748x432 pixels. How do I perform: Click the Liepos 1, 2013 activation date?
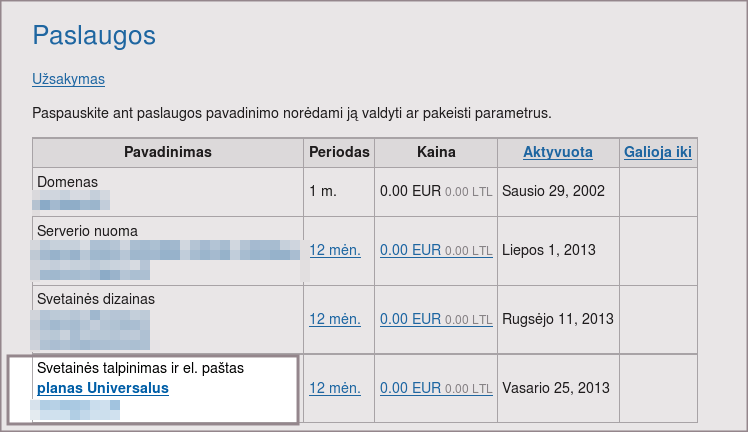click(x=550, y=250)
